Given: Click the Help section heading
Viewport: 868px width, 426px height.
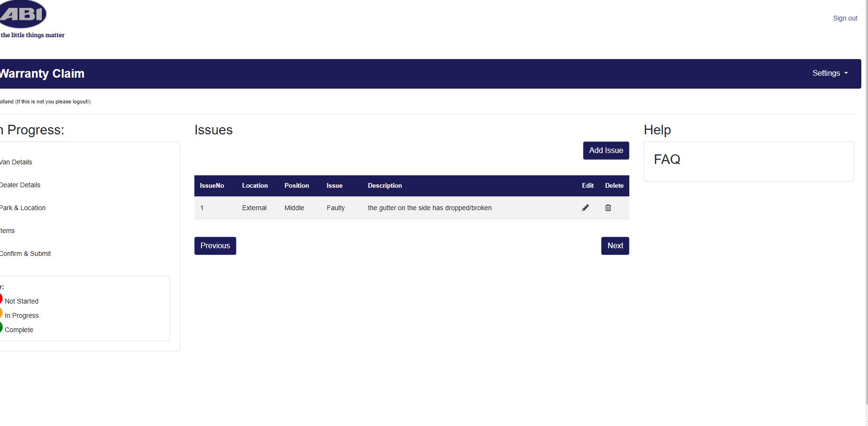Looking at the screenshot, I should [x=657, y=130].
